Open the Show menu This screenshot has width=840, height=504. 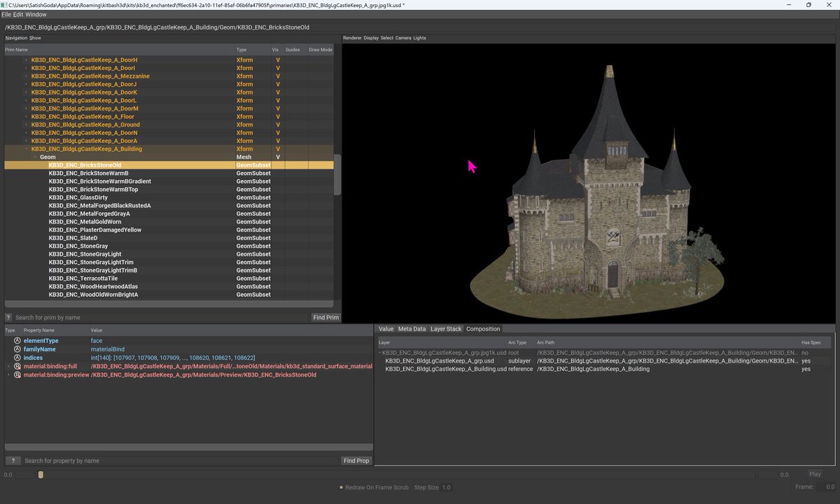[35, 38]
